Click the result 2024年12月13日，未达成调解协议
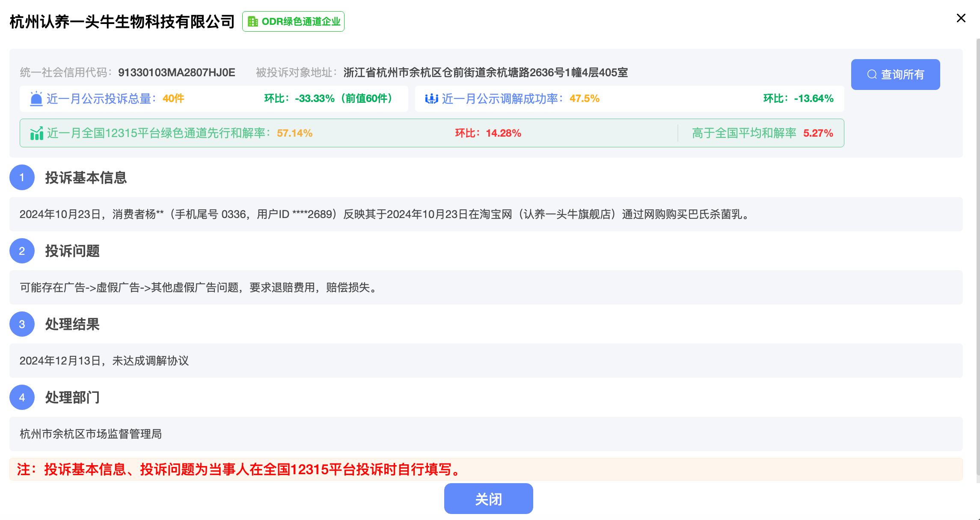 (104, 361)
